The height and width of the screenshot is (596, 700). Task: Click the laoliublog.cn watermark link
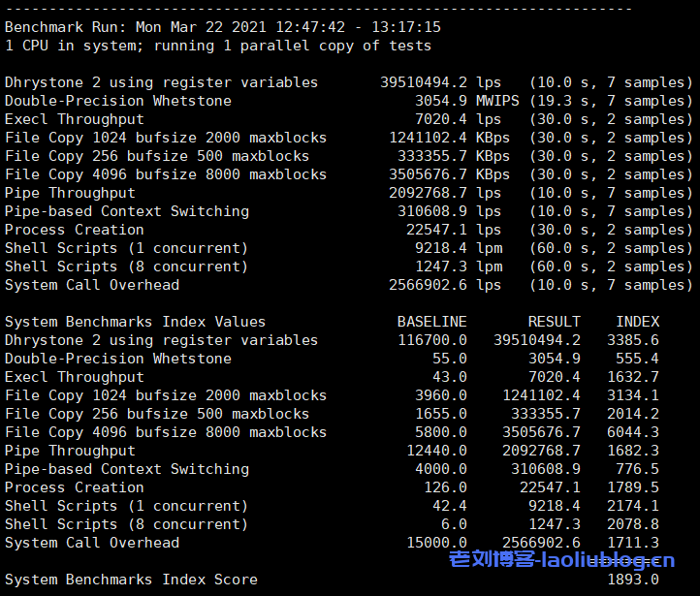point(561,559)
